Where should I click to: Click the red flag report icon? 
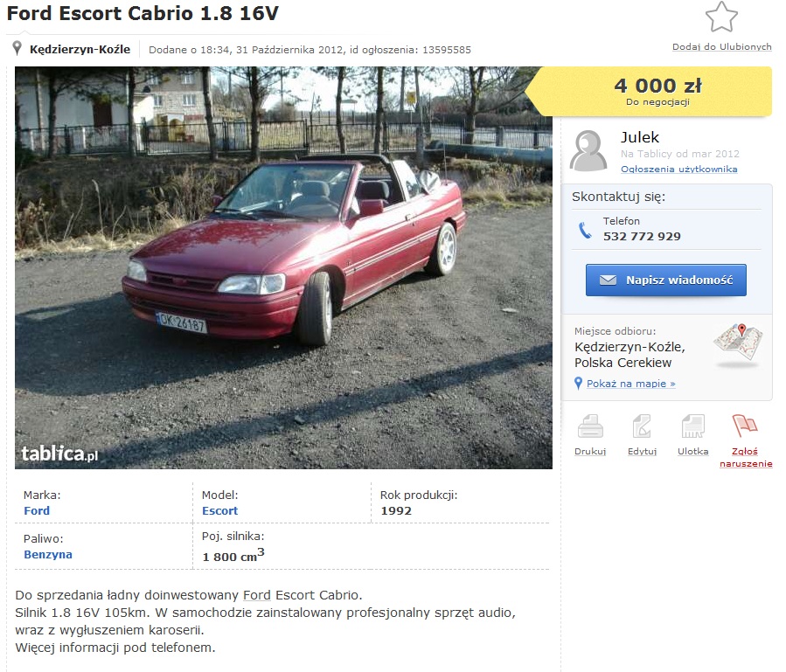[x=744, y=426]
